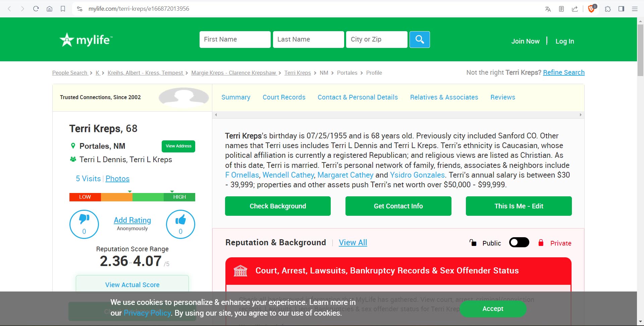This screenshot has width=644, height=326.
Task: Click the share page icon
Action: point(575,9)
